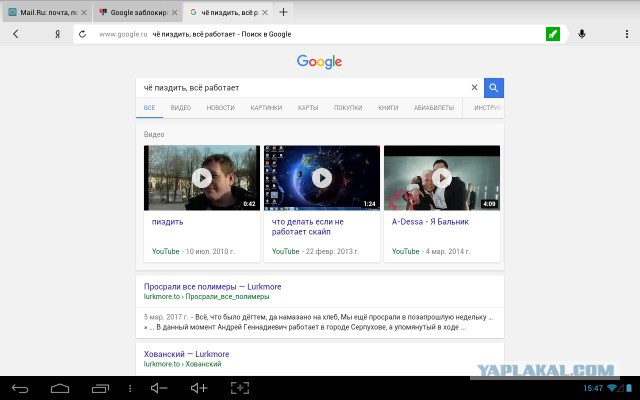
Task: Select the 'АВИАБИЛЕТЫ' results tab
Action: click(x=434, y=108)
